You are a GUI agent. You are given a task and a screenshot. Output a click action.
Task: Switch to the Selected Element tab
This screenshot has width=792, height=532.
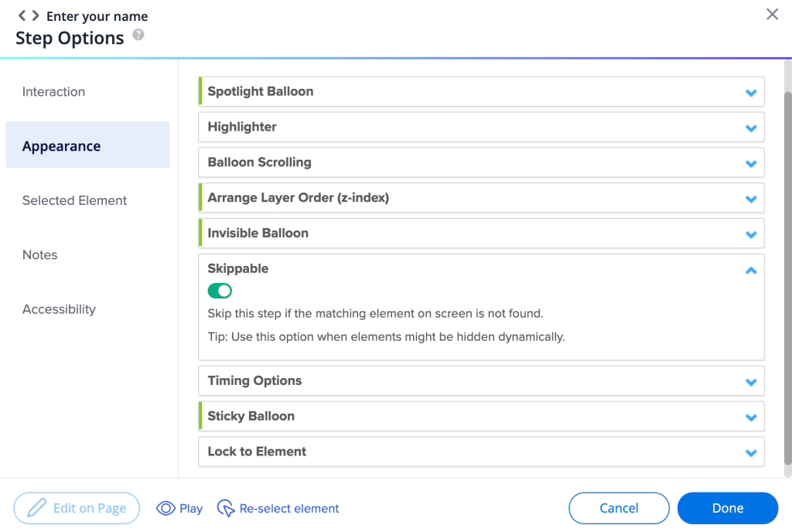click(74, 200)
